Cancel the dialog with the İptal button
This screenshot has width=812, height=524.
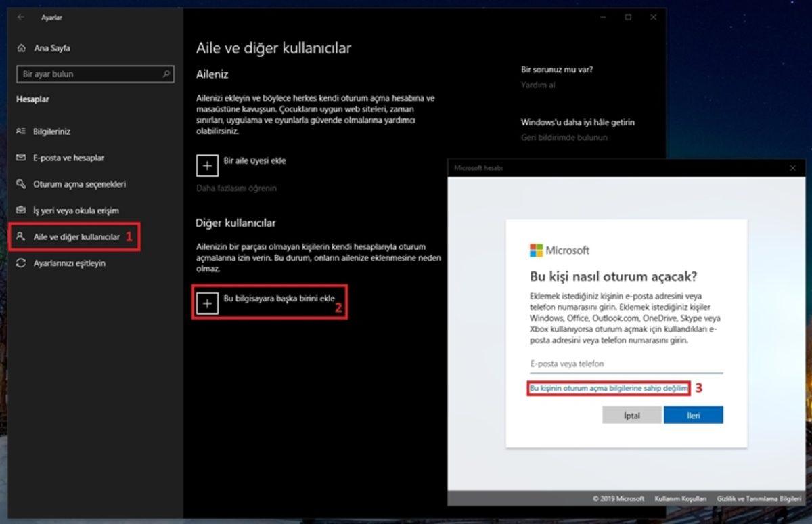(631, 415)
